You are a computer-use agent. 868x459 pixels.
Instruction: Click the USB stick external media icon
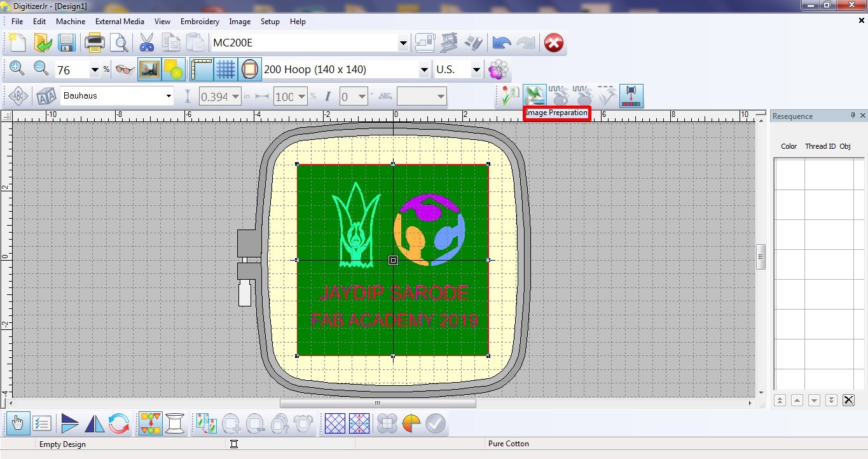click(x=474, y=43)
